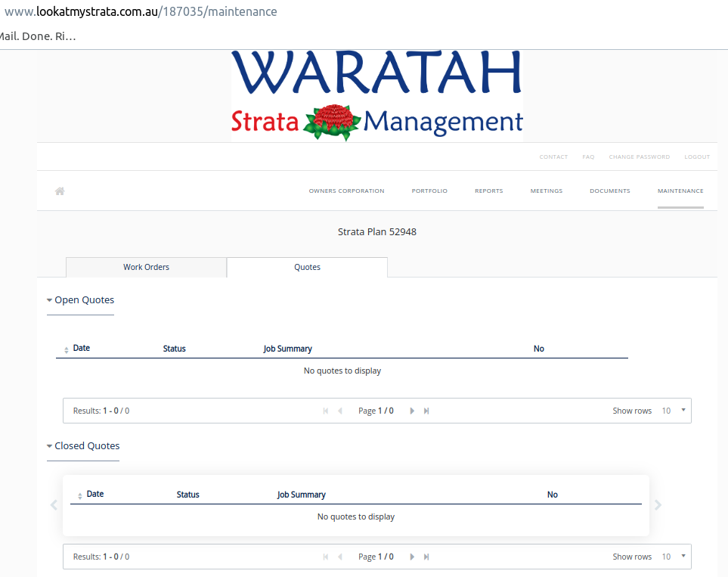
Task: Go to previous page of Open Quotes
Action: pyautogui.click(x=340, y=411)
